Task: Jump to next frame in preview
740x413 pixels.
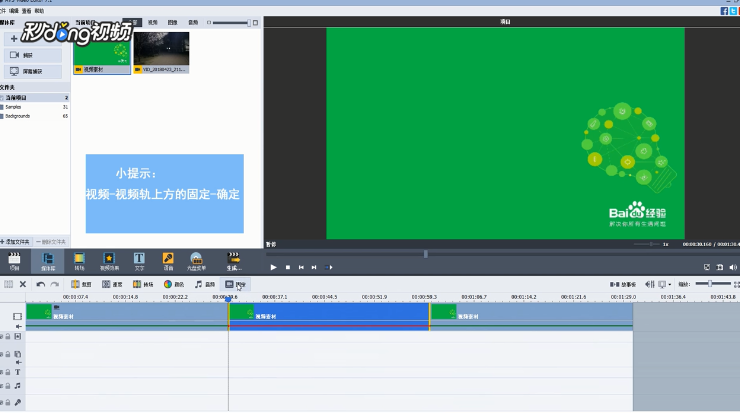Action: point(314,267)
